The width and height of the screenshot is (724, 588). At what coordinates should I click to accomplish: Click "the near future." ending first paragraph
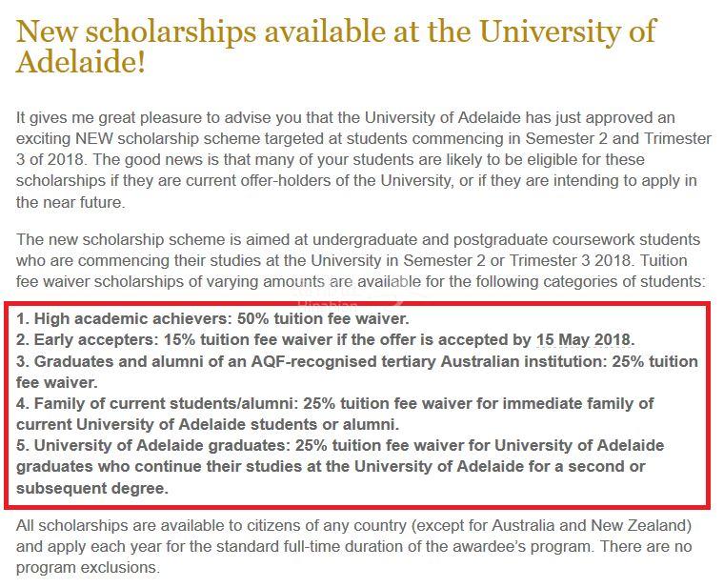click(70, 202)
